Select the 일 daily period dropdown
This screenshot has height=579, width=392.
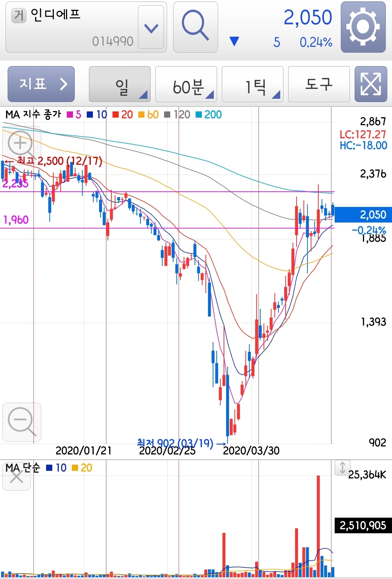click(x=120, y=84)
